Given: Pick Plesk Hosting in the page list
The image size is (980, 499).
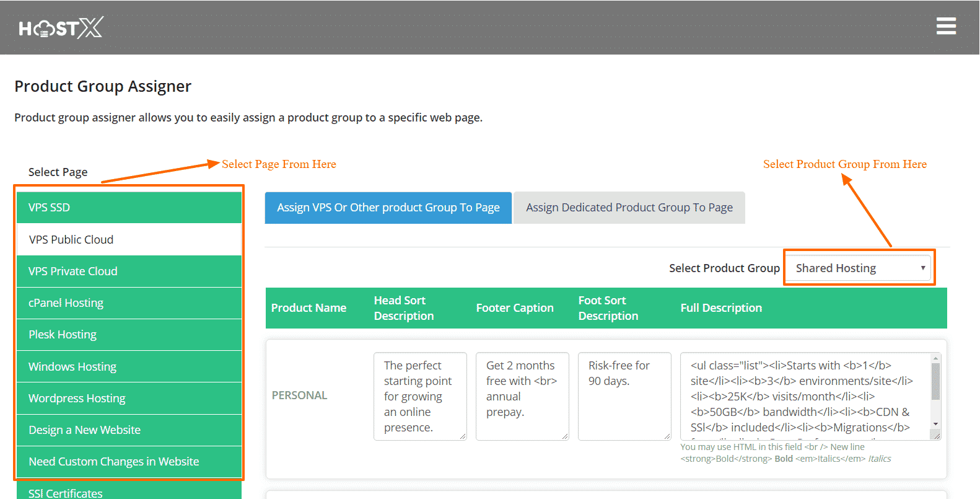Looking at the screenshot, I should tap(129, 334).
